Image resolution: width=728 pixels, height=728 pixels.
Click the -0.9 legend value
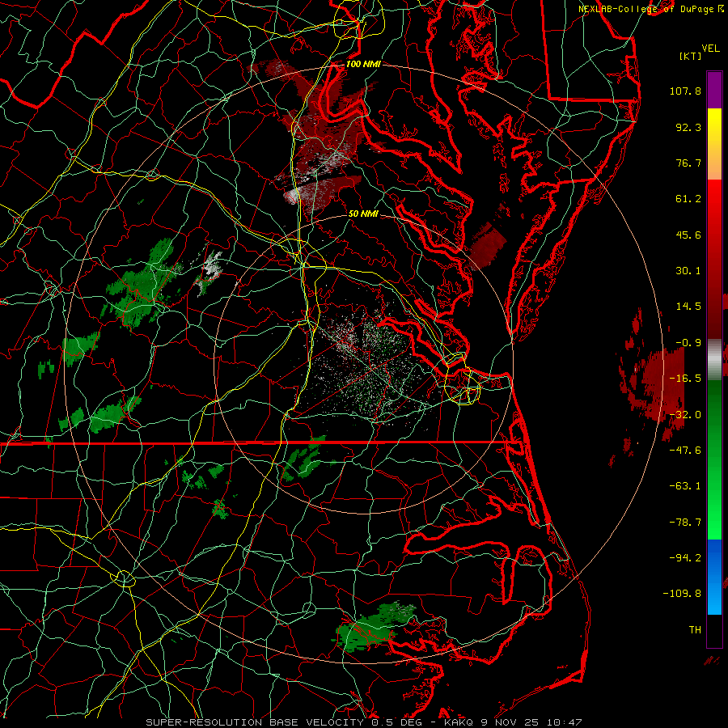(x=688, y=342)
